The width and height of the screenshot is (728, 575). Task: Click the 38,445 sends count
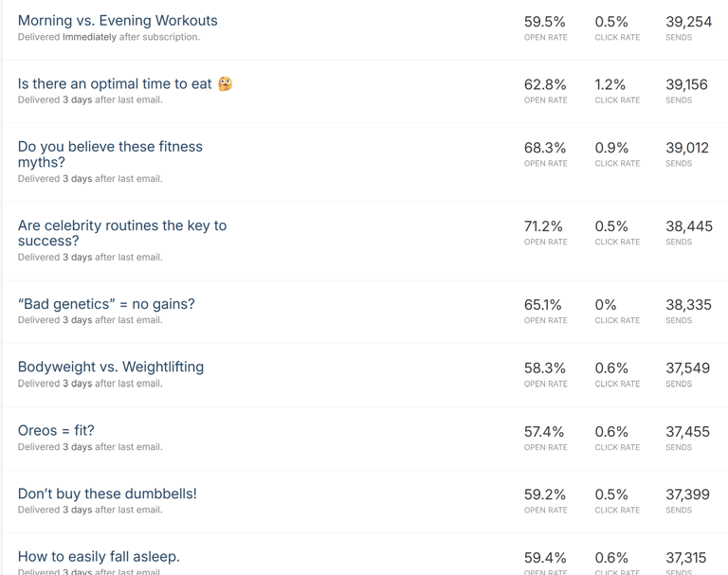tap(689, 226)
